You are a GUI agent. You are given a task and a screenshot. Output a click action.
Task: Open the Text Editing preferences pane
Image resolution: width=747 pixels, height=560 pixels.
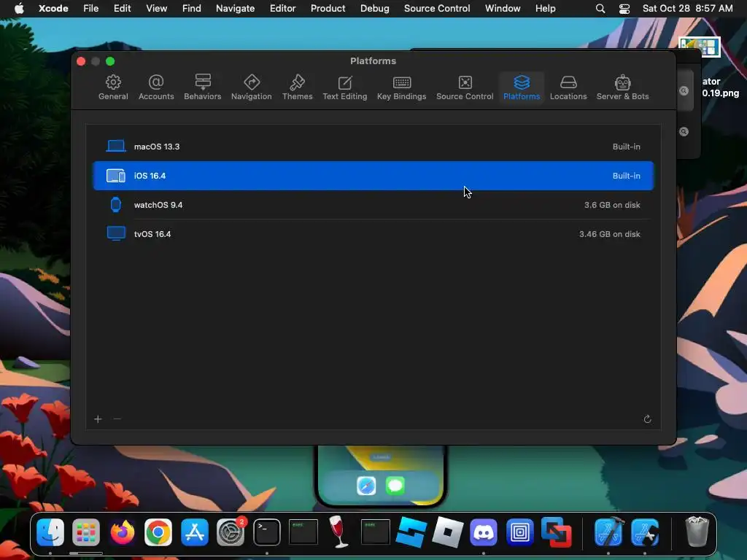click(344, 87)
